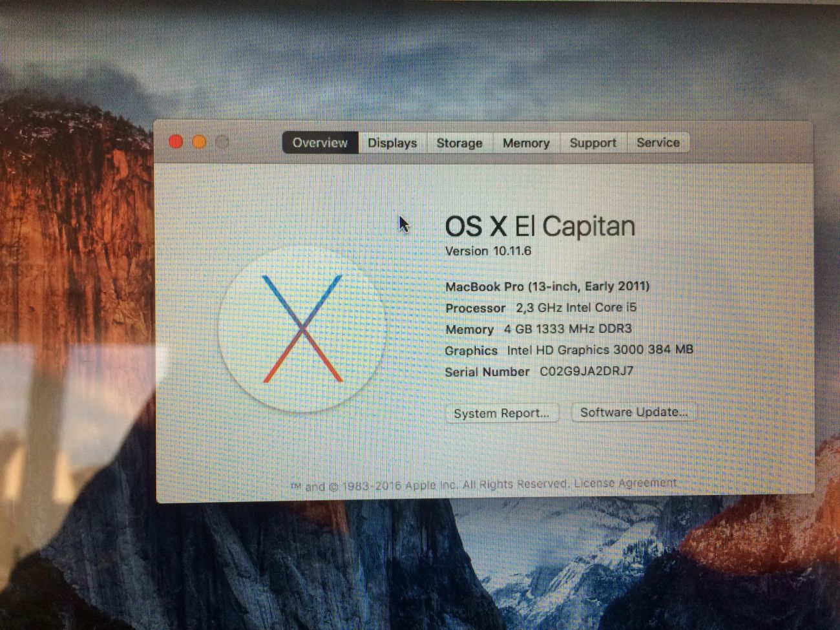Image resolution: width=840 pixels, height=630 pixels.
Task: Minimize window with the yellow button
Action: click(x=199, y=142)
